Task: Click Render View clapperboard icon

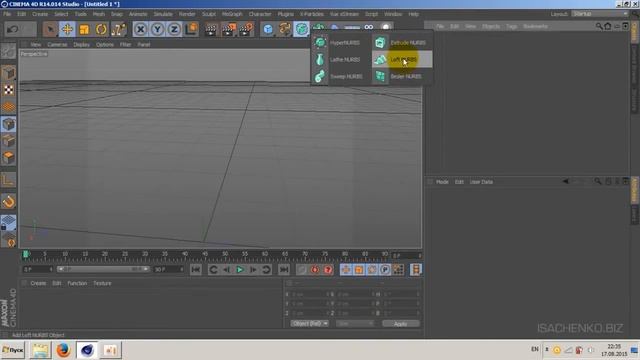Action: (x=211, y=29)
